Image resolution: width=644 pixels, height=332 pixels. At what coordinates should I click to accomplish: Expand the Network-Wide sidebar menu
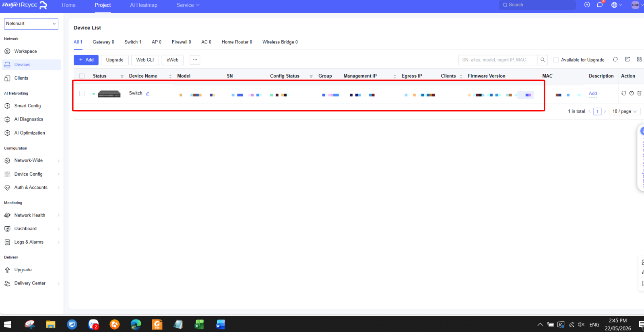(31, 160)
